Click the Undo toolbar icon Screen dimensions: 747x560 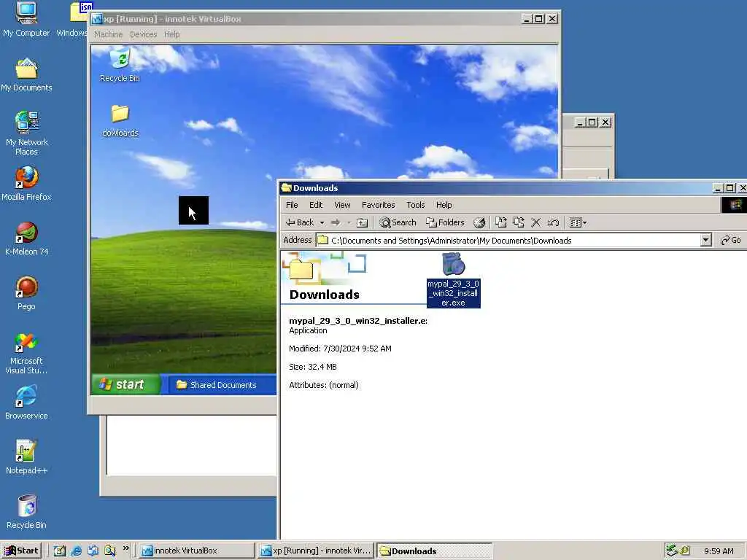click(x=553, y=222)
